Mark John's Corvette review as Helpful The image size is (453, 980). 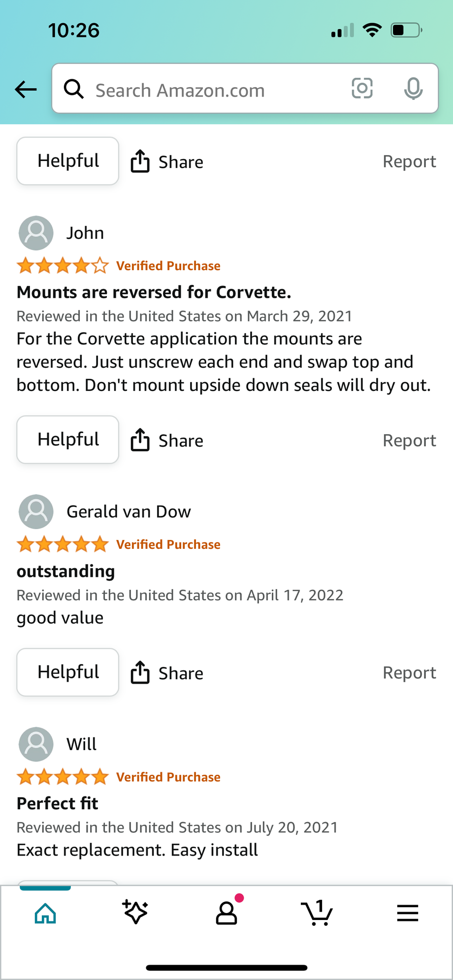tap(68, 440)
